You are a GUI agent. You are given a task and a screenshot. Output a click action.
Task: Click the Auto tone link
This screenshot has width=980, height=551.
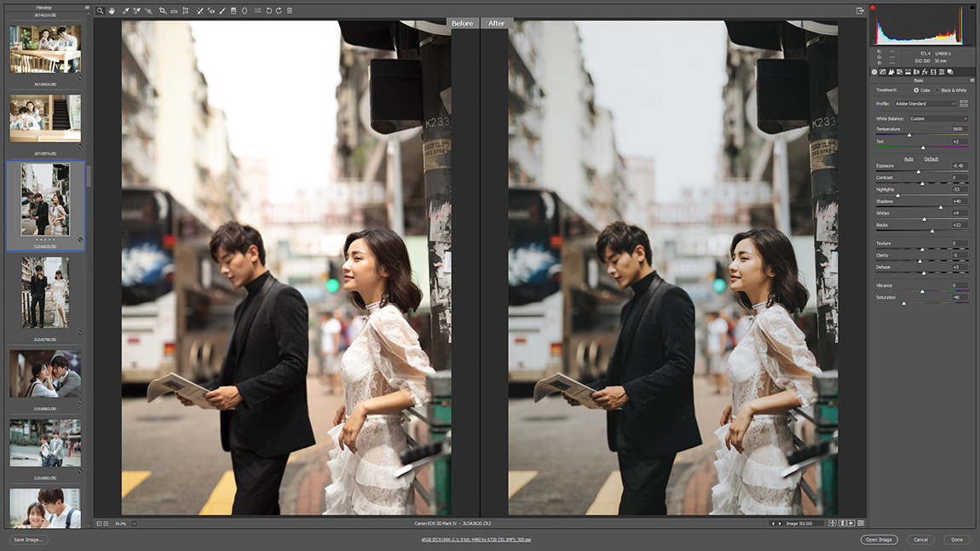pos(908,158)
